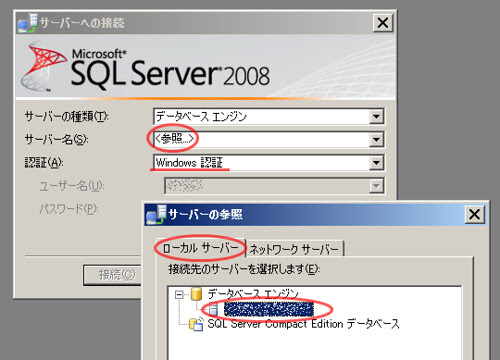Select the highlighted local server entry
500x360 pixels.
pyautogui.click(x=269, y=310)
